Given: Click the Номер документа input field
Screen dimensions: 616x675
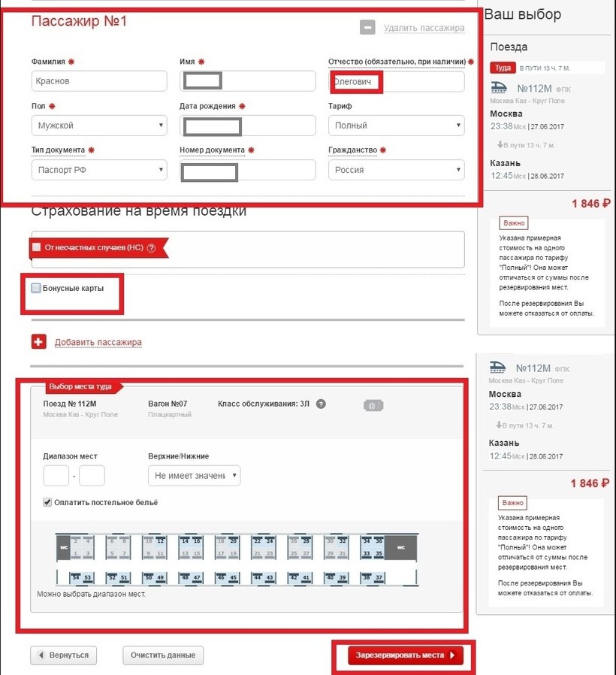Looking at the screenshot, I should point(248,170).
